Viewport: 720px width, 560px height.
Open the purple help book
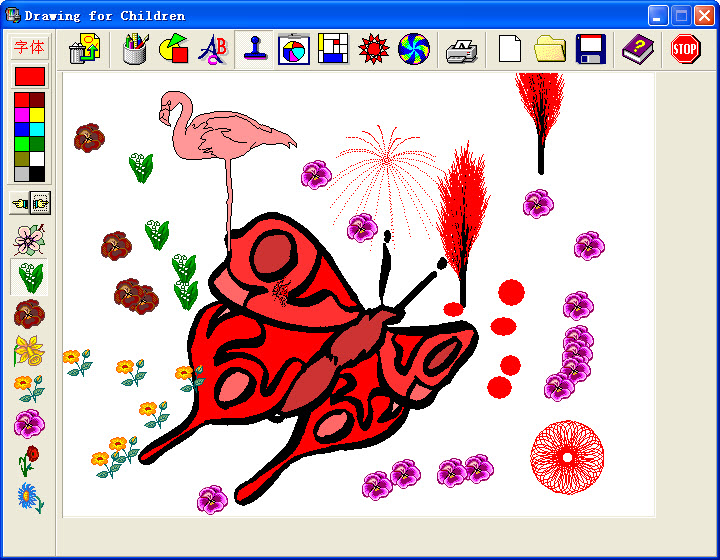tap(638, 49)
